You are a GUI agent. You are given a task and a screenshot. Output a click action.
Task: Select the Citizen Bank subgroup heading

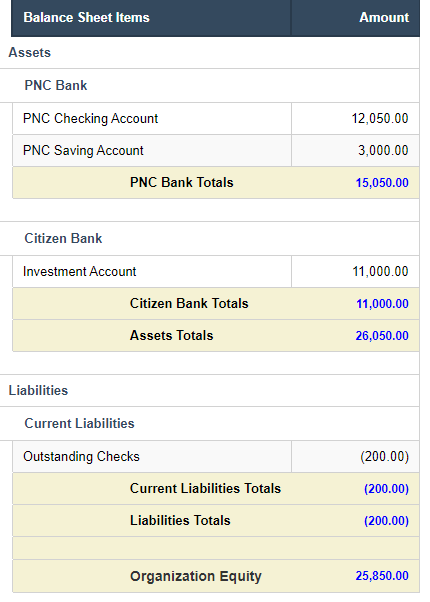pyautogui.click(x=63, y=238)
